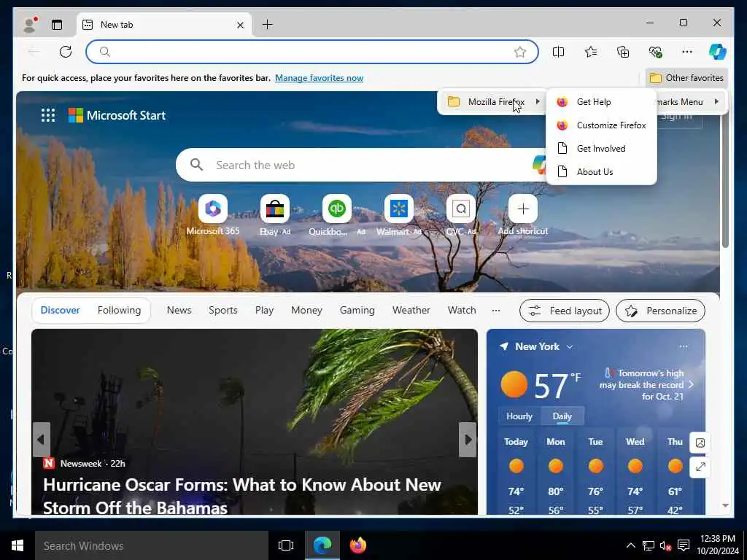
Task: Open the Sports category
Action: coord(223,310)
